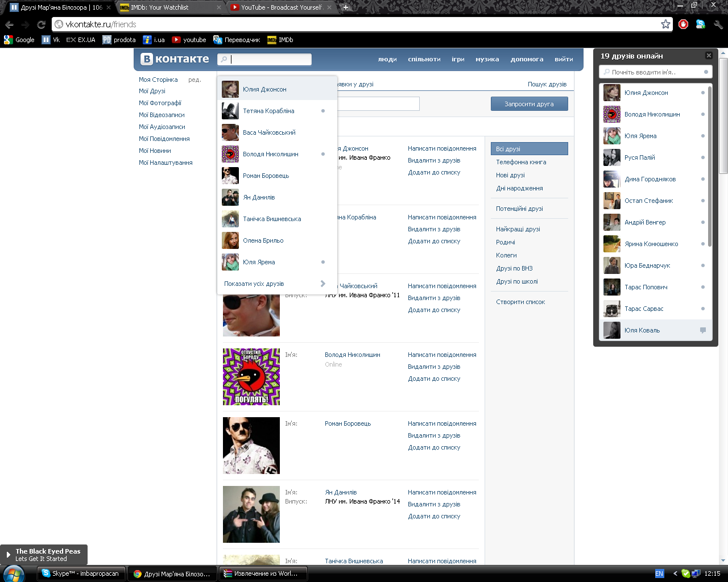Focus the ВКонтакте header search field
The height and width of the screenshot is (582, 728).
264,59
